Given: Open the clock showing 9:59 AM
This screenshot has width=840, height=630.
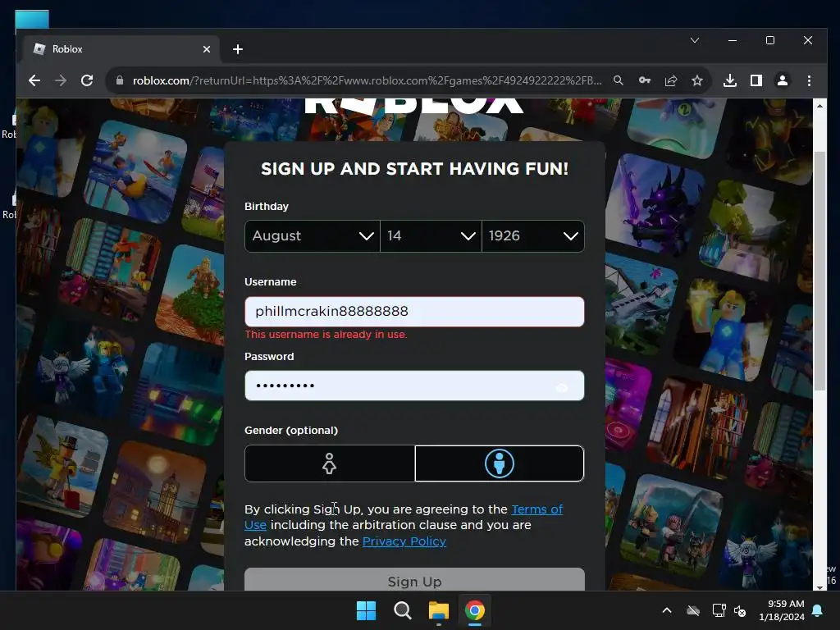Looking at the screenshot, I should pos(782,610).
